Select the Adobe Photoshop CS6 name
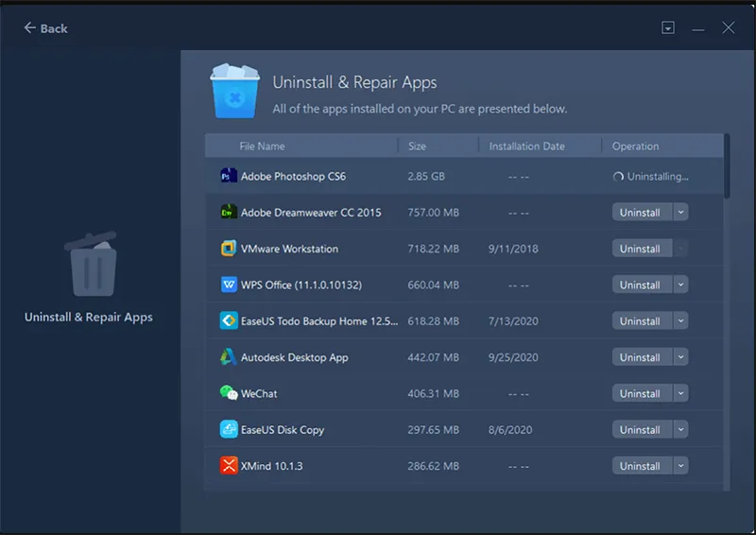This screenshot has height=535, width=756. 293,177
